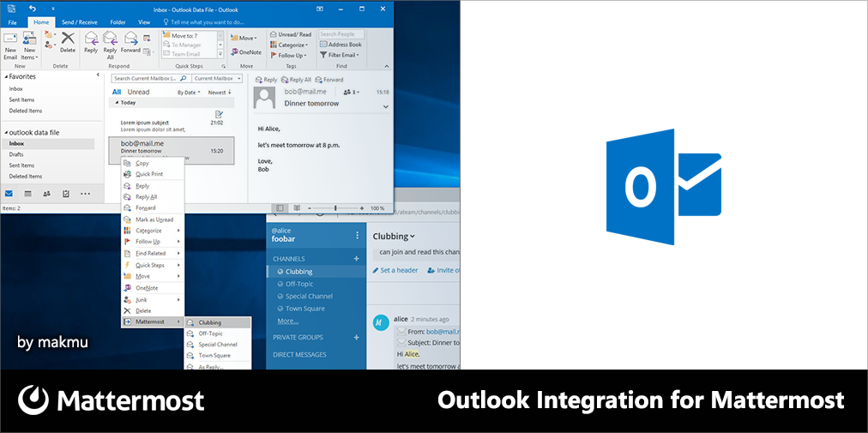Image resolution: width=868 pixels, height=433 pixels.
Task: Click the zoom slider in status bar
Action: (335, 208)
